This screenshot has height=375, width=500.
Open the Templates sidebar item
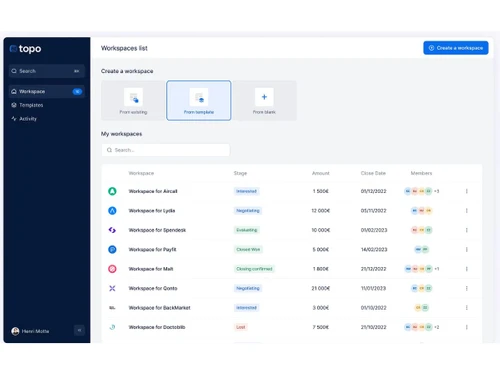(x=27, y=105)
